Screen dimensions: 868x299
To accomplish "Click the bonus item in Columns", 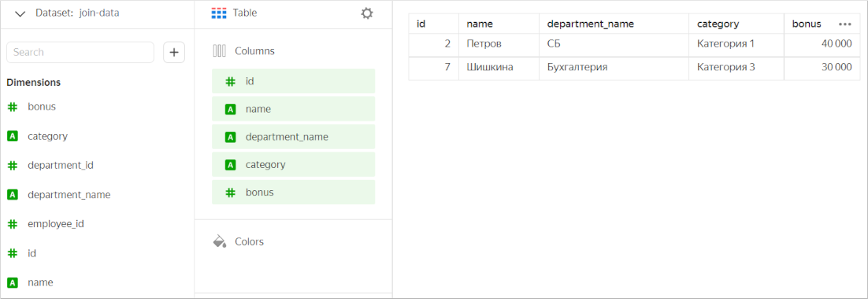I will click(x=293, y=192).
